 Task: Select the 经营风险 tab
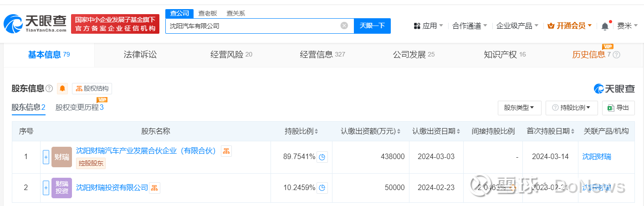(231, 55)
